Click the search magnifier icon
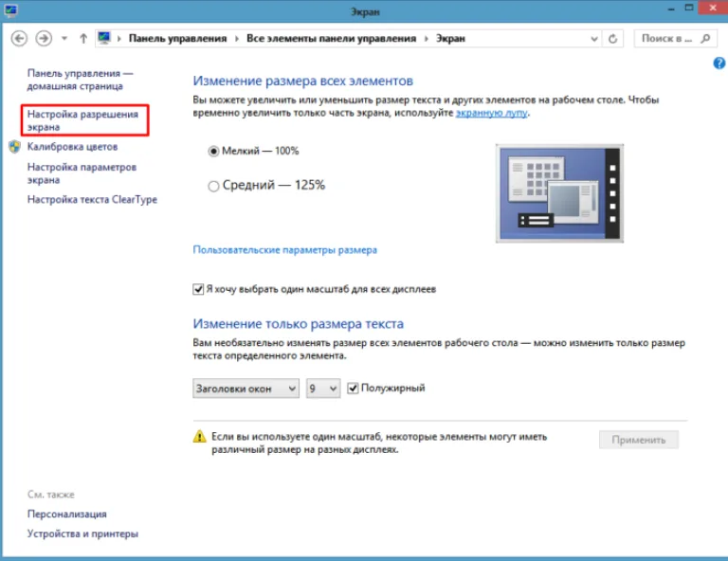The image size is (728, 561). [705, 39]
